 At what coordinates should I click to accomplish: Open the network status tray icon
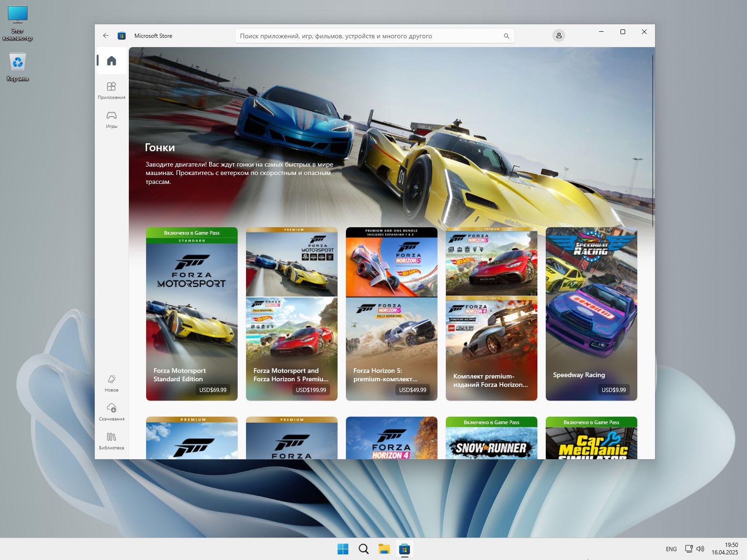[689, 549]
